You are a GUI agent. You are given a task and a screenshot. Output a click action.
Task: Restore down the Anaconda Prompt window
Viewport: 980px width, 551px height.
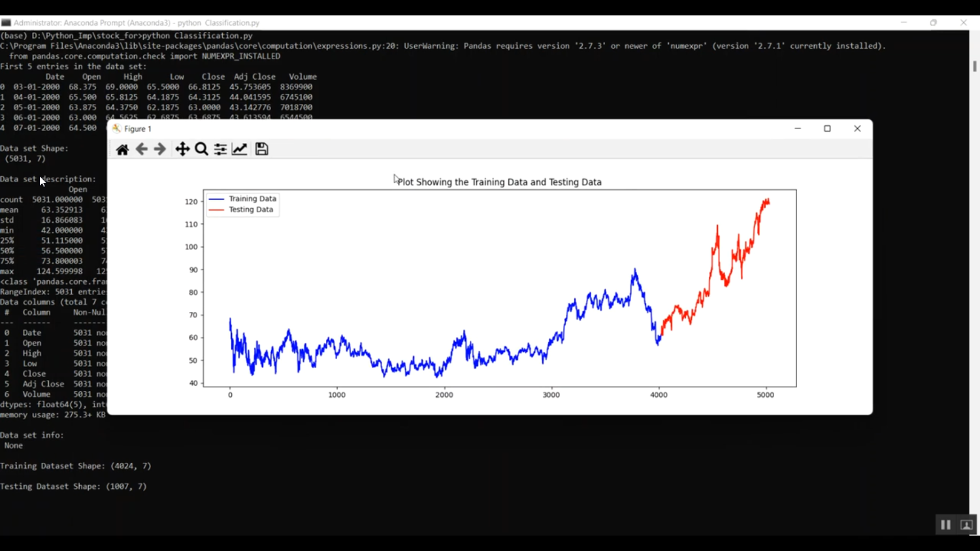click(934, 23)
